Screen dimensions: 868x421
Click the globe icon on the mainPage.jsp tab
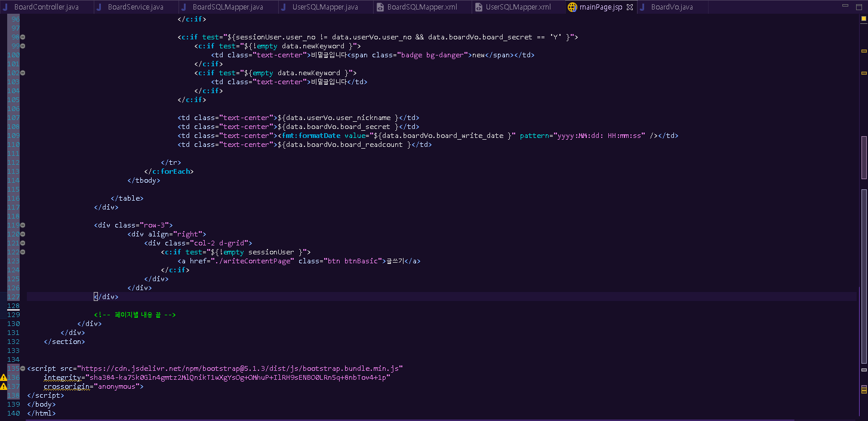(x=572, y=7)
